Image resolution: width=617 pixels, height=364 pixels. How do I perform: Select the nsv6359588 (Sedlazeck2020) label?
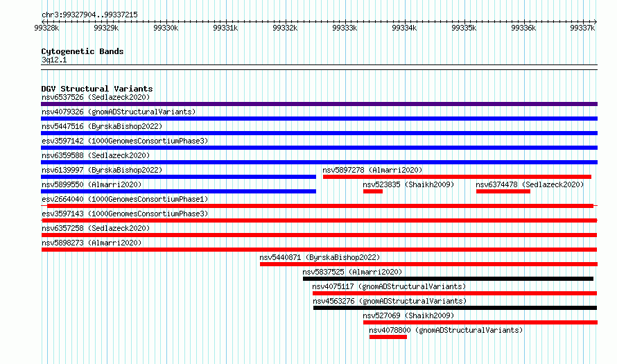96,155
